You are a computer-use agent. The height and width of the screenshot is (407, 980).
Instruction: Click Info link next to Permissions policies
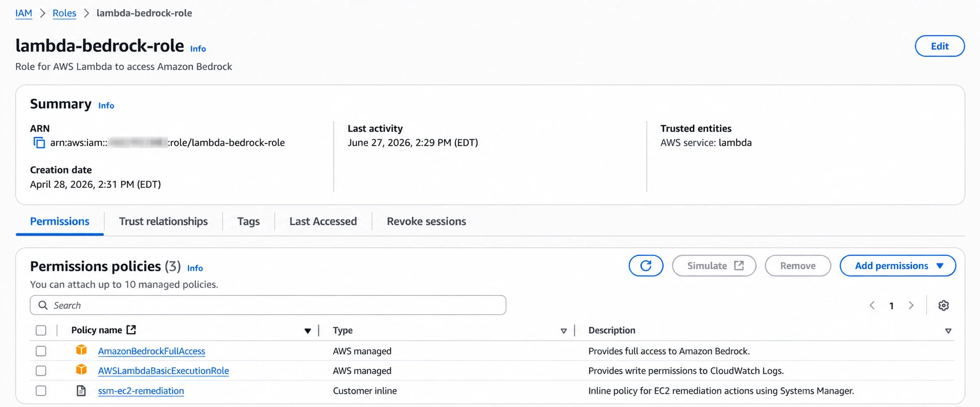coord(195,268)
